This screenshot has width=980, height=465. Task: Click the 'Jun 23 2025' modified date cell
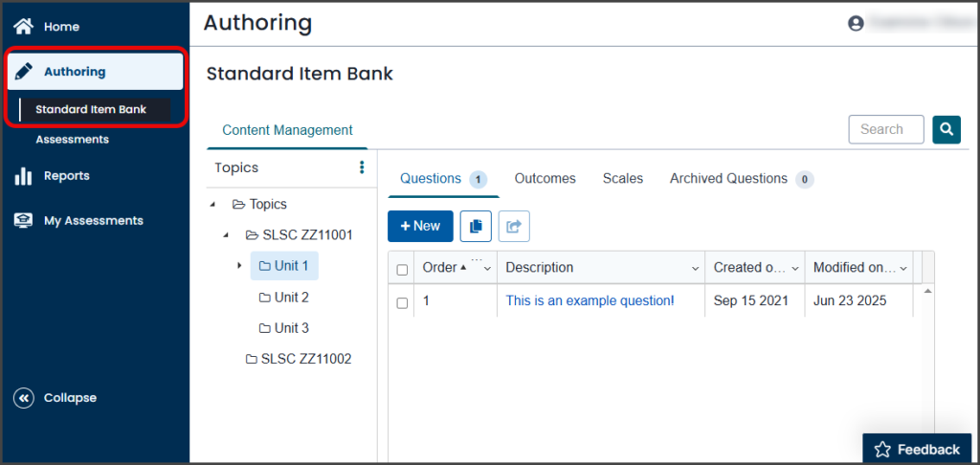[x=850, y=300]
